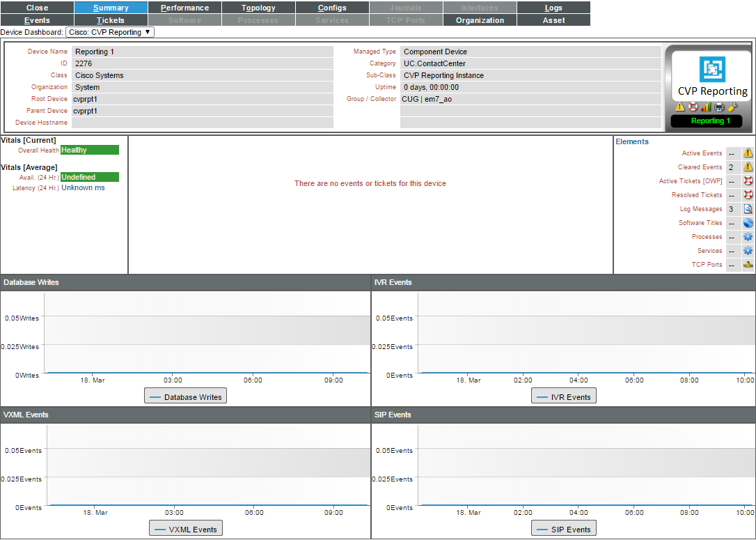Click the green Healthy overall health bar
The image size is (756, 540).
pyautogui.click(x=90, y=150)
